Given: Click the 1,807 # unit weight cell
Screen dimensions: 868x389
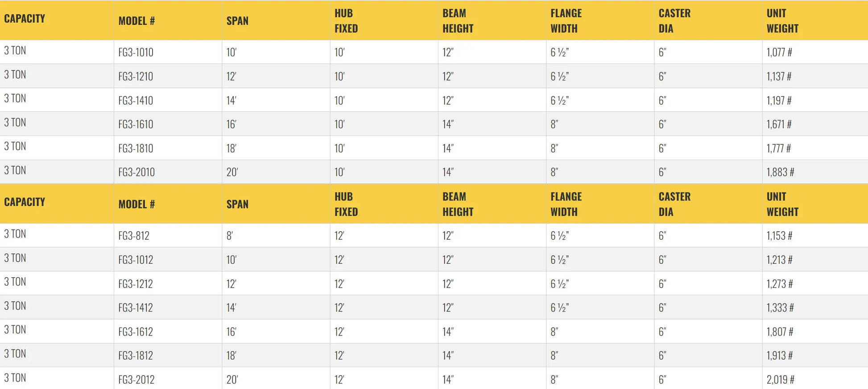Looking at the screenshot, I should tap(780, 332).
